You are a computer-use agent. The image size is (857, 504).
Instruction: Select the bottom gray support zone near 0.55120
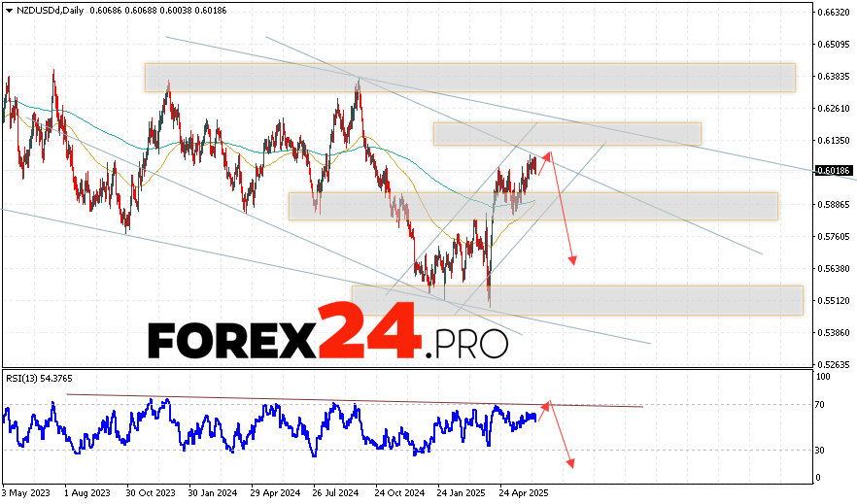click(577, 300)
